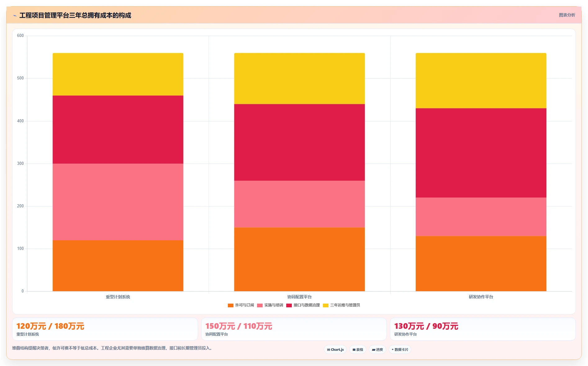Click the 表格 tag chip

(x=358, y=350)
